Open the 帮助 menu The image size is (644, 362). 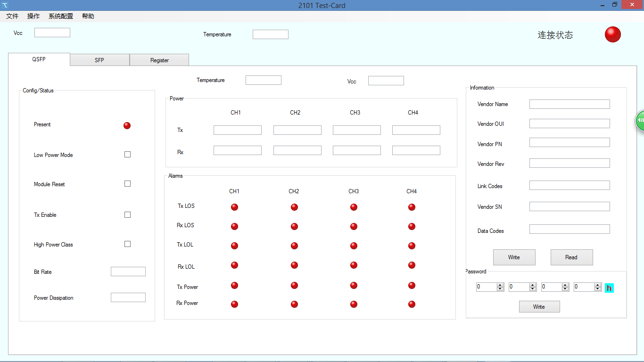[x=88, y=16]
